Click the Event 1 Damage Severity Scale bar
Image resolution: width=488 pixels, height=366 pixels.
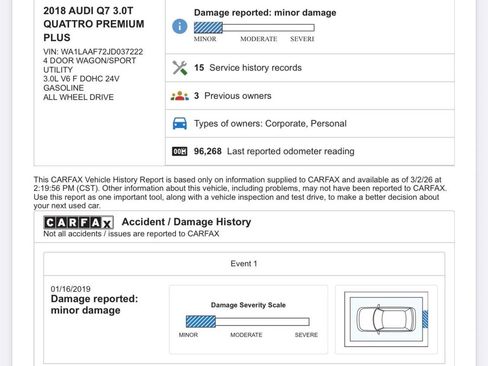click(x=248, y=322)
